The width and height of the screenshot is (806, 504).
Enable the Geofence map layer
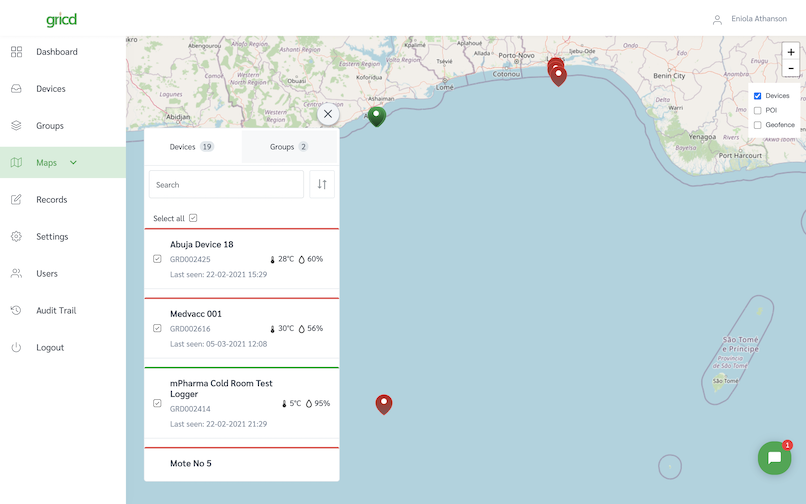click(x=758, y=125)
